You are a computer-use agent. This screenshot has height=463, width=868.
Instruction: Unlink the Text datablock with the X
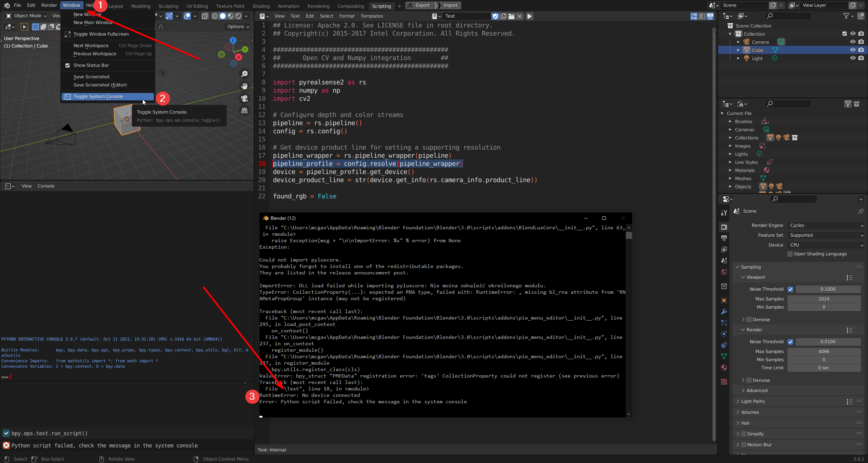[520, 16]
